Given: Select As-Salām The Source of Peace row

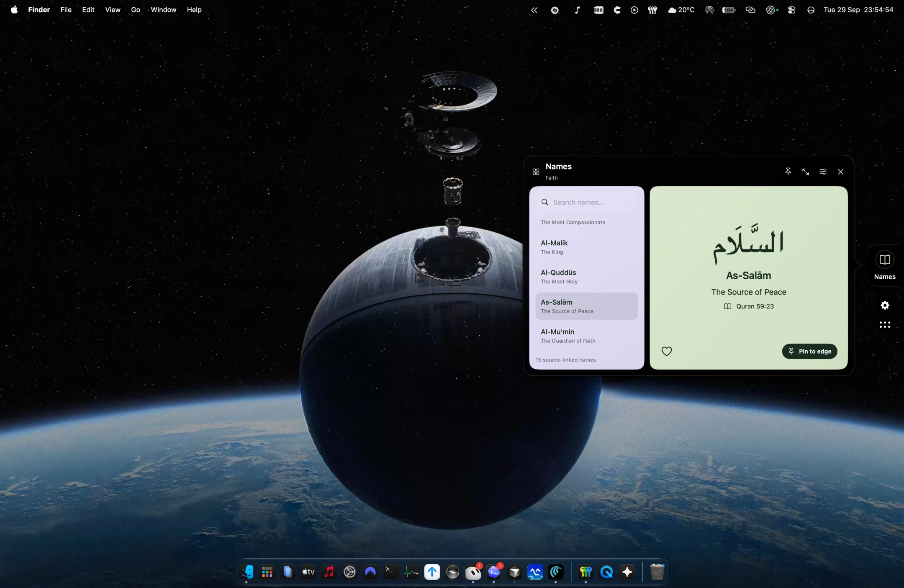Looking at the screenshot, I should click(586, 306).
